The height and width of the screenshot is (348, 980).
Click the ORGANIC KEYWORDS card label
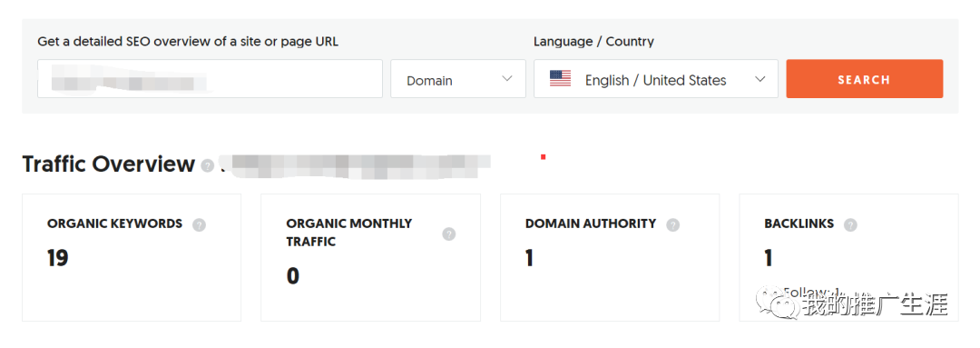coord(115,224)
